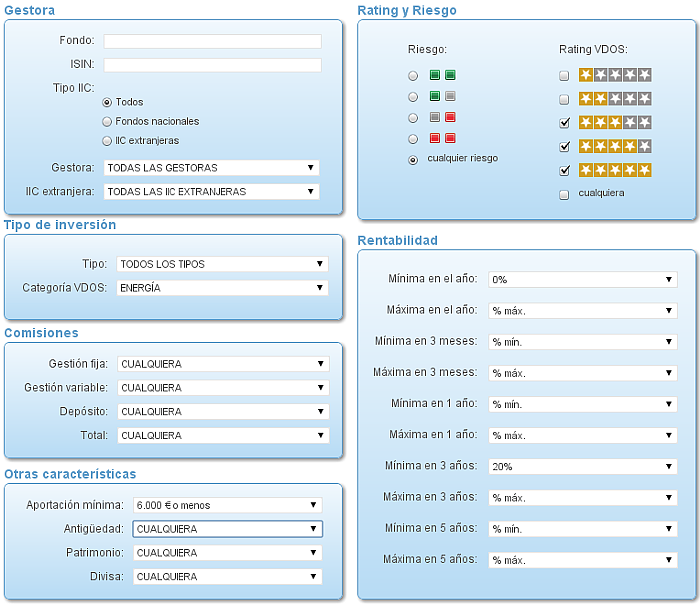Enable the 'cualquiera' rating checkbox
Viewport: 700px width, 605px height.
pos(565,194)
